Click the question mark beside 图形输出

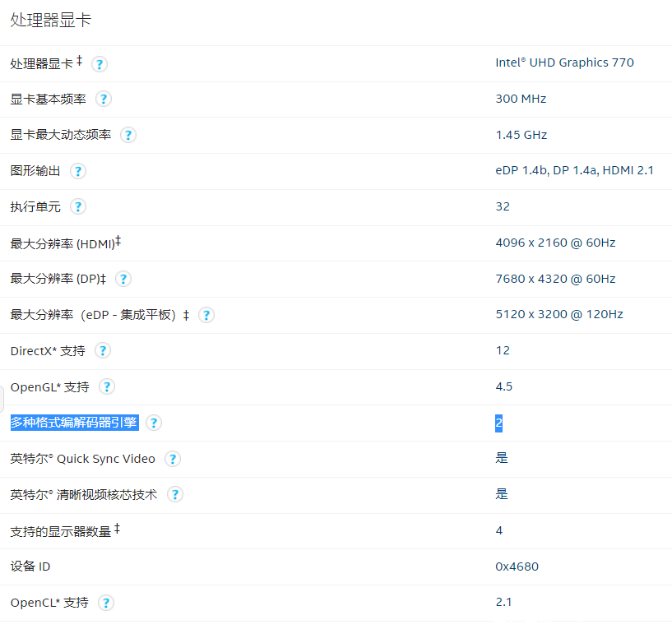(78, 171)
